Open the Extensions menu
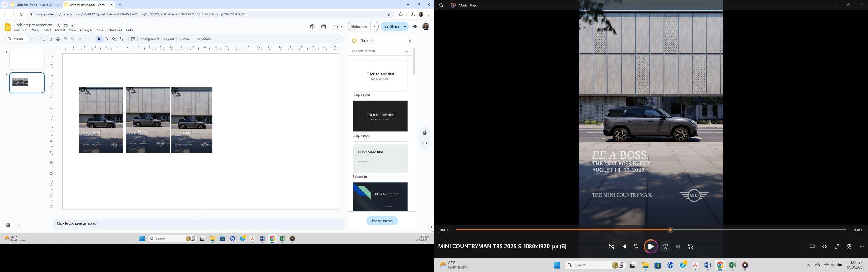868x272 pixels. point(114,30)
